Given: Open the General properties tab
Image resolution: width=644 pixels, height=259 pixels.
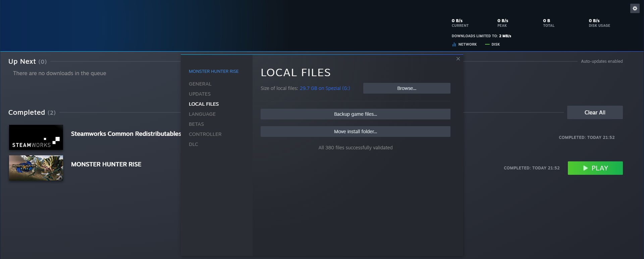Looking at the screenshot, I should pos(200,84).
